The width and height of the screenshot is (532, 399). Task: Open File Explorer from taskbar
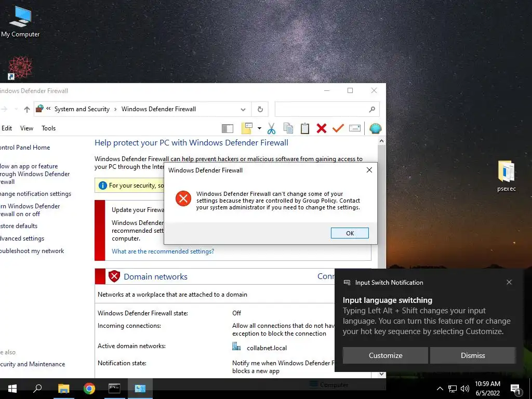tap(63, 389)
